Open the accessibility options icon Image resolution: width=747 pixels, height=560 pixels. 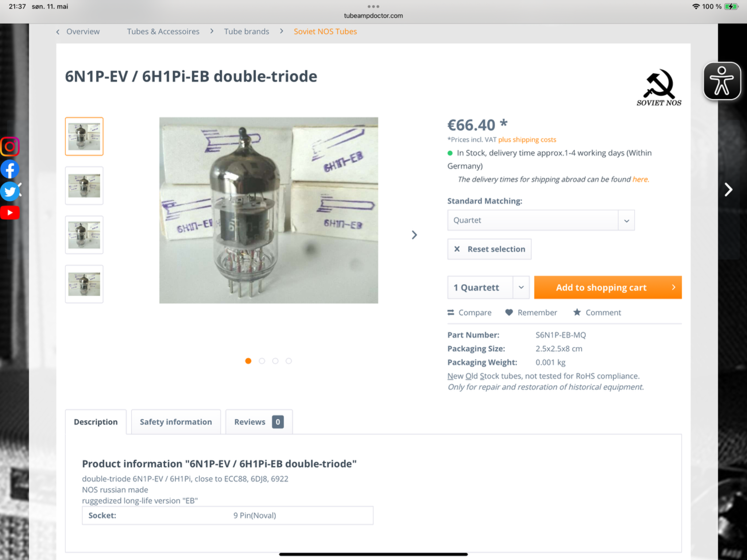(x=722, y=81)
